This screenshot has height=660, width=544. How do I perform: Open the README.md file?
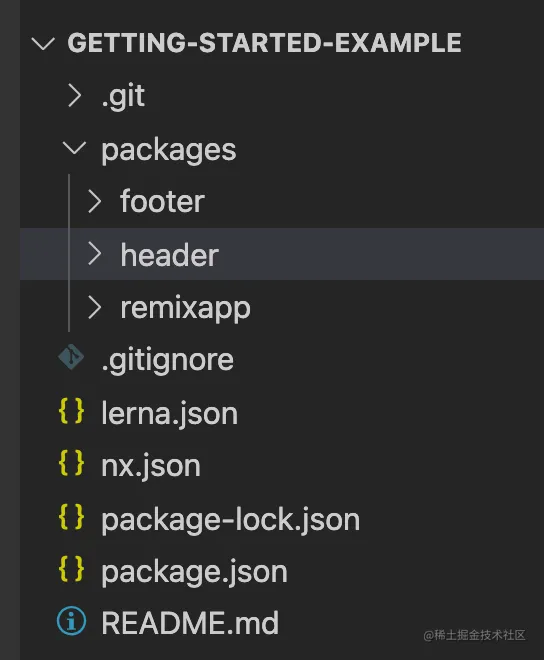point(190,623)
